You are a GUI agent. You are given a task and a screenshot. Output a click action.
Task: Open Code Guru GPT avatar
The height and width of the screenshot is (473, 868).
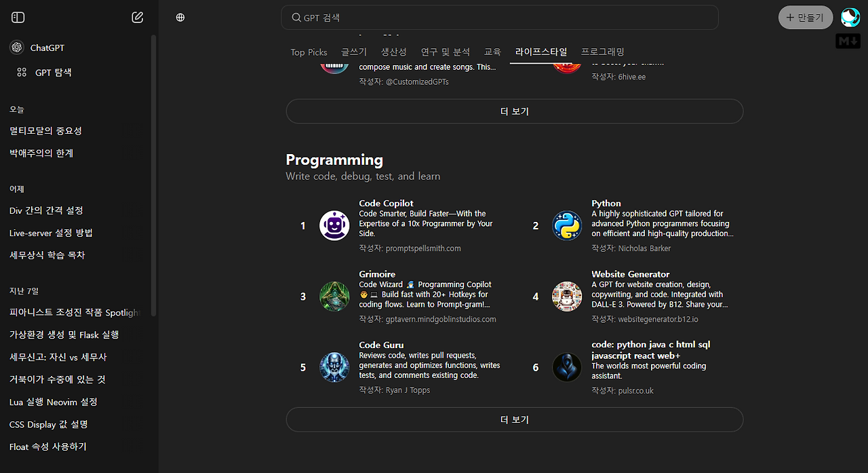334,367
